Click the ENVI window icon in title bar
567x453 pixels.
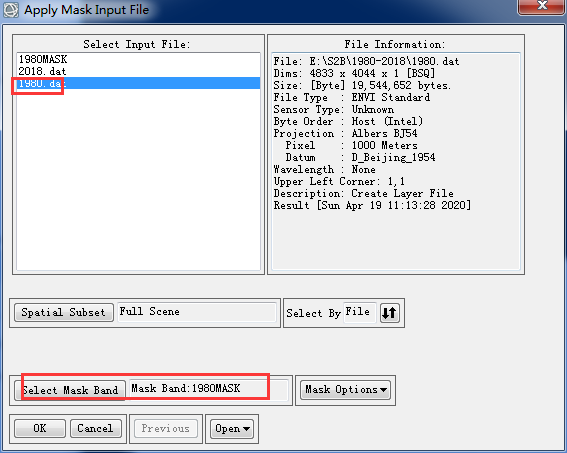[x=10, y=10]
